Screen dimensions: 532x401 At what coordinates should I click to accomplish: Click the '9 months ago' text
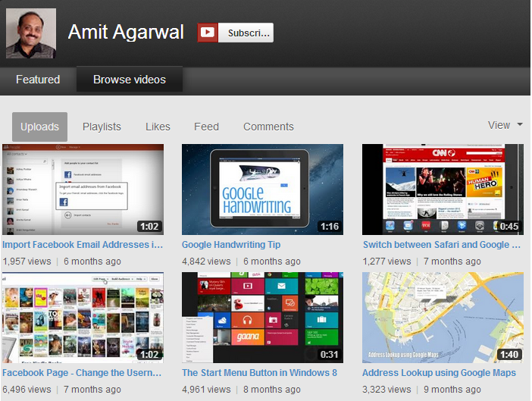[452, 389]
